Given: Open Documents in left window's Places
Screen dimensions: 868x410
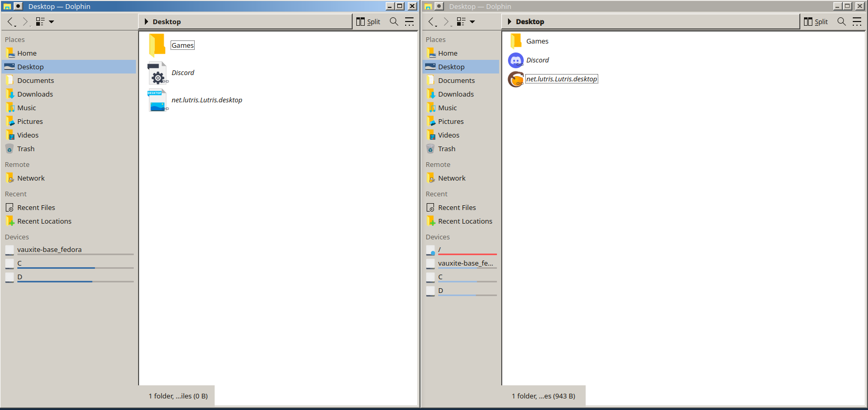Looking at the screenshot, I should [69, 80].
